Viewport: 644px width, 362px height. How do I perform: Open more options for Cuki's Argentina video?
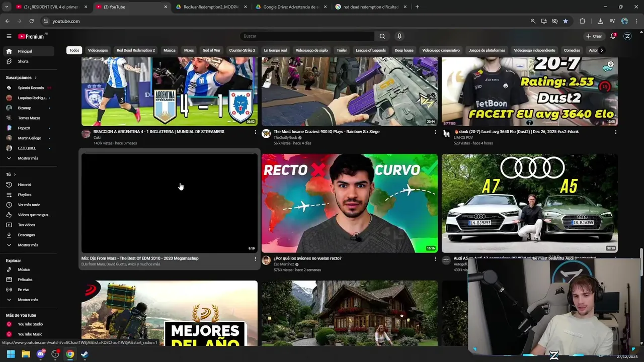pos(255,132)
